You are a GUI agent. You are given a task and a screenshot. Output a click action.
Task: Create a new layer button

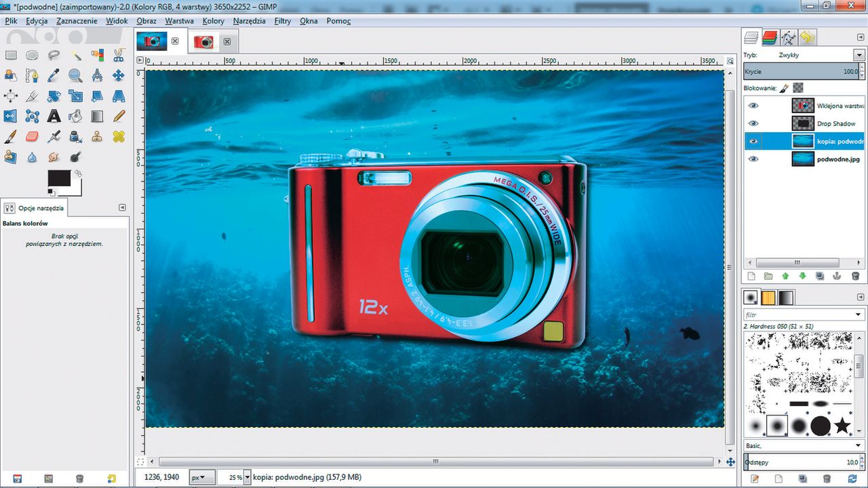tap(751, 277)
